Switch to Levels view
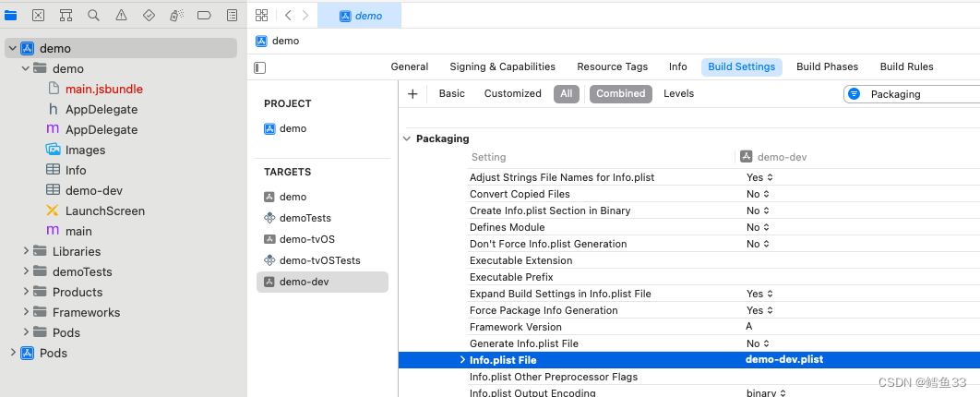 click(x=678, y=93)
